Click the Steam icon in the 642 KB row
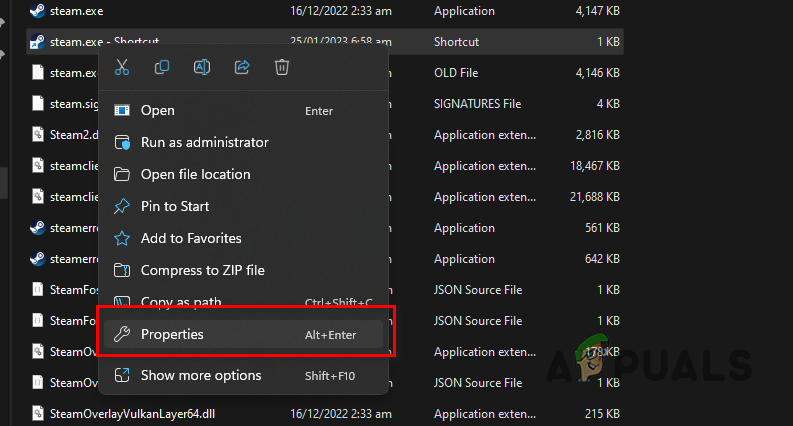The height and width of the screenshot is (426, 793). (37, 259)
